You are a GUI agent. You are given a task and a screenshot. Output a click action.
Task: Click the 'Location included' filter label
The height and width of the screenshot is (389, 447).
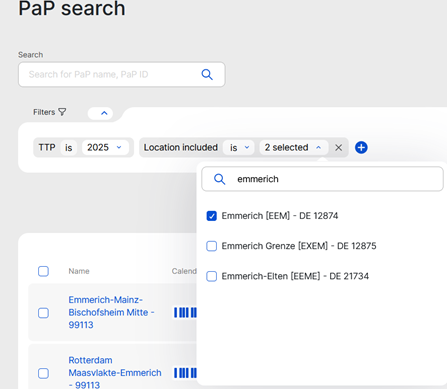pos(181,147)
